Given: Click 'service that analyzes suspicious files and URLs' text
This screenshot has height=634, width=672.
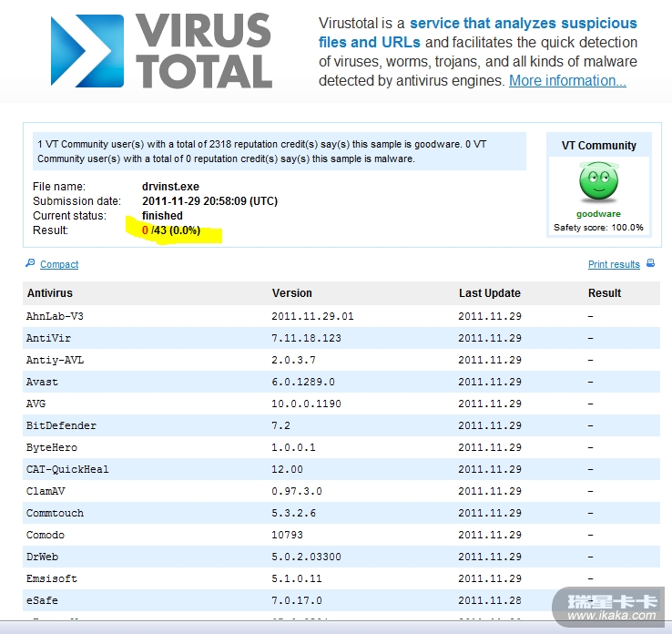Looking at the screenshot, I should click(x=478, y=33).
